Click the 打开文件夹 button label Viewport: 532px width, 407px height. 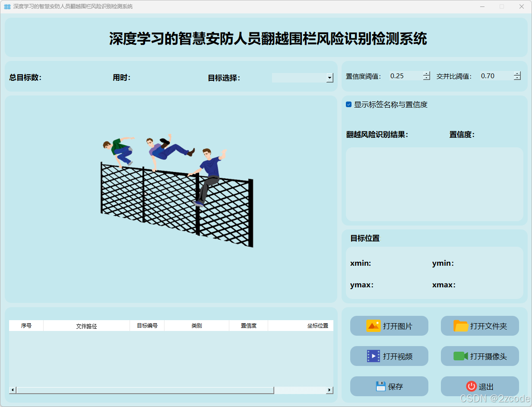tap(489, 326)
